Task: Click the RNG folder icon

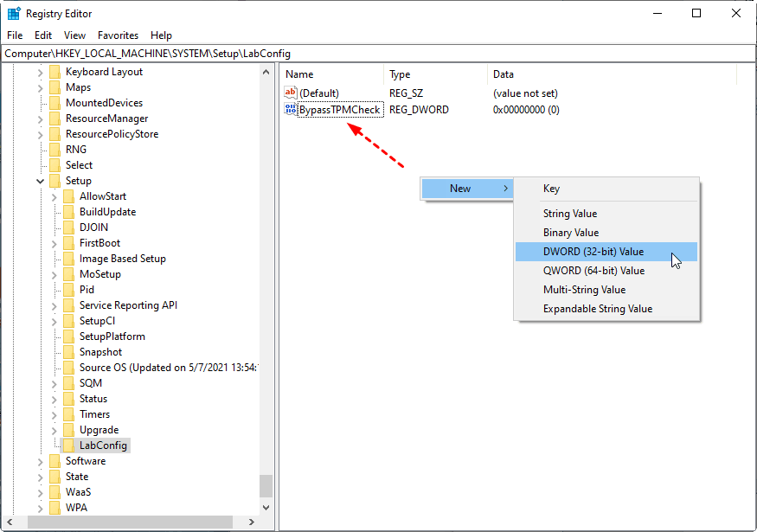Action: (x=55, y=150)
